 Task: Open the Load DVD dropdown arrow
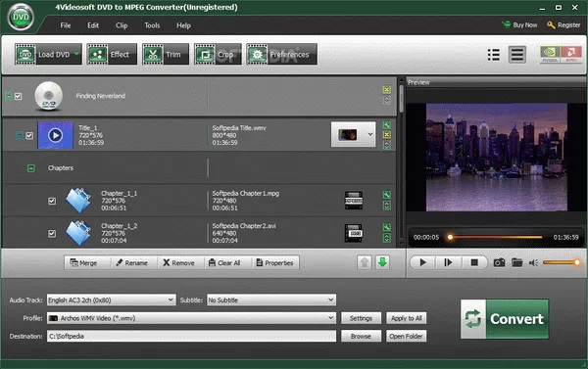coord(76,54)
